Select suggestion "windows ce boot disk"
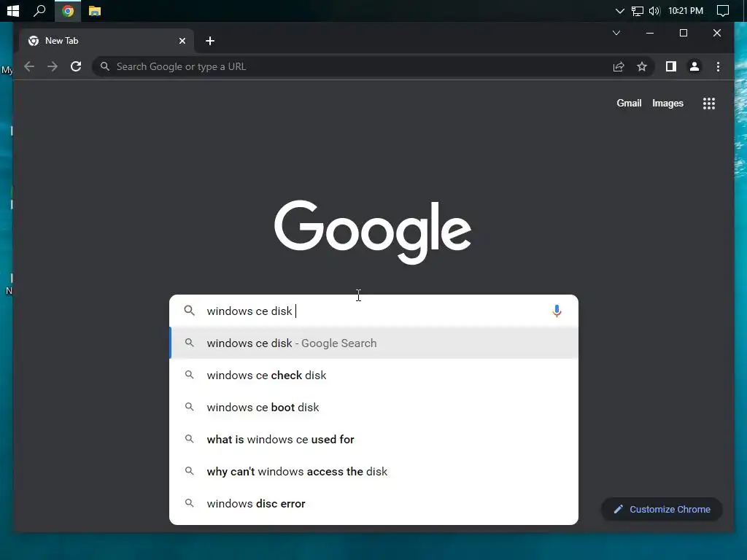This screenshot has width=747, height=560. pyautogui.click(x=374, y=407)
